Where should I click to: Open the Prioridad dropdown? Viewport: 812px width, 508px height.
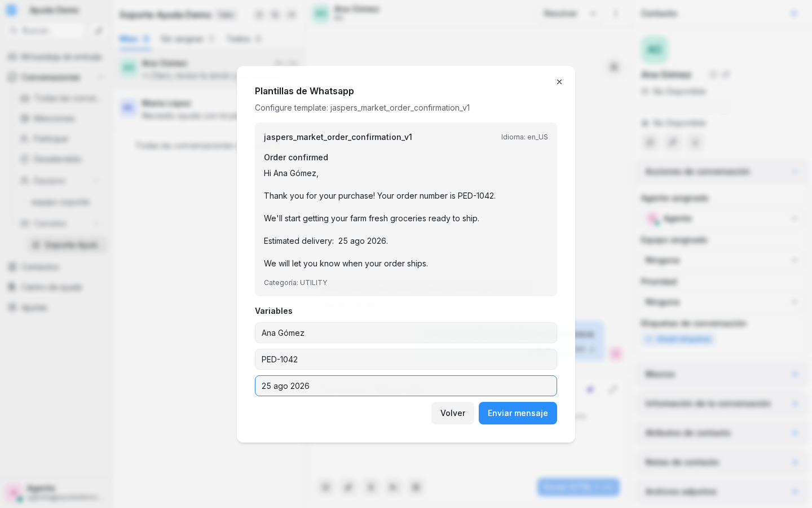[x=723, y=302]
